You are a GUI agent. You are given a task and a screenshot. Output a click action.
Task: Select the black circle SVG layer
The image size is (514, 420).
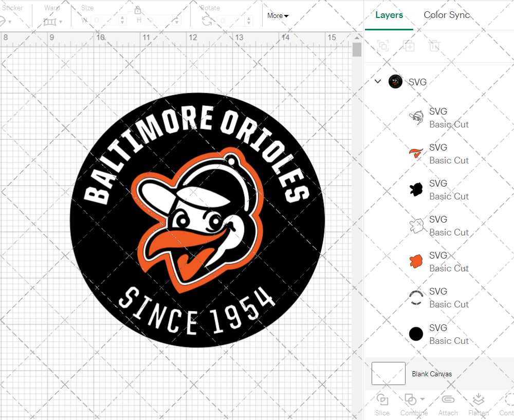click(416, 334)
